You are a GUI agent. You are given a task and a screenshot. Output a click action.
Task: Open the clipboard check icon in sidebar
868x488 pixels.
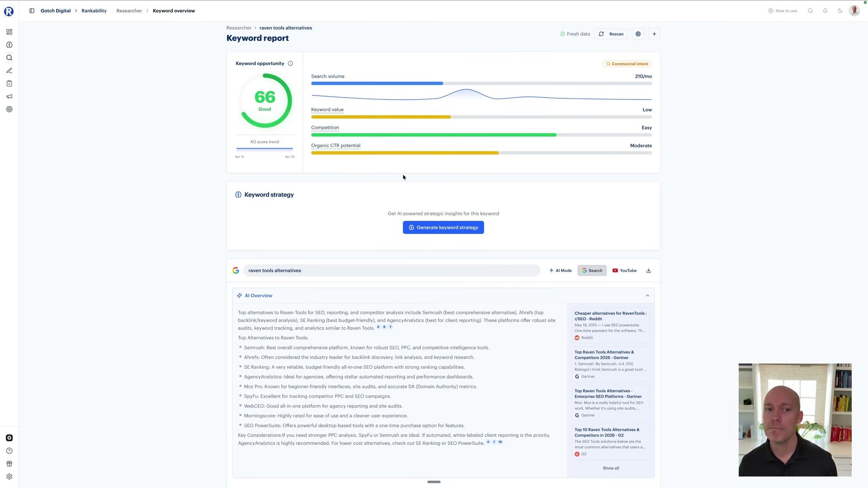tap(9, 84)
